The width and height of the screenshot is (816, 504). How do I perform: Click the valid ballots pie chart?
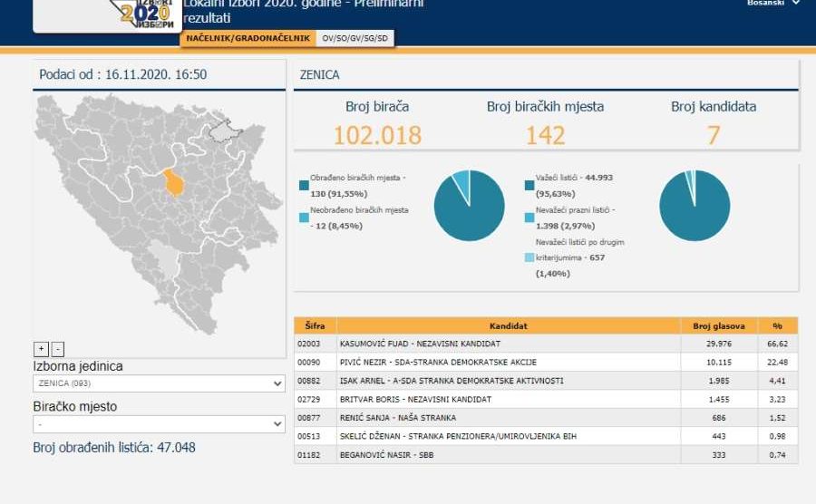[694, 206]
